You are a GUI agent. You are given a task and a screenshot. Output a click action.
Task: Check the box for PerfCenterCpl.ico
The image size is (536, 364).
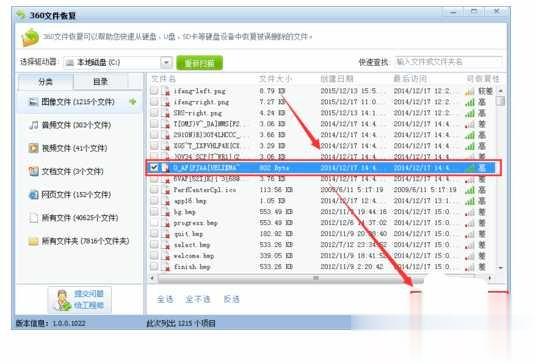[154, 189]
